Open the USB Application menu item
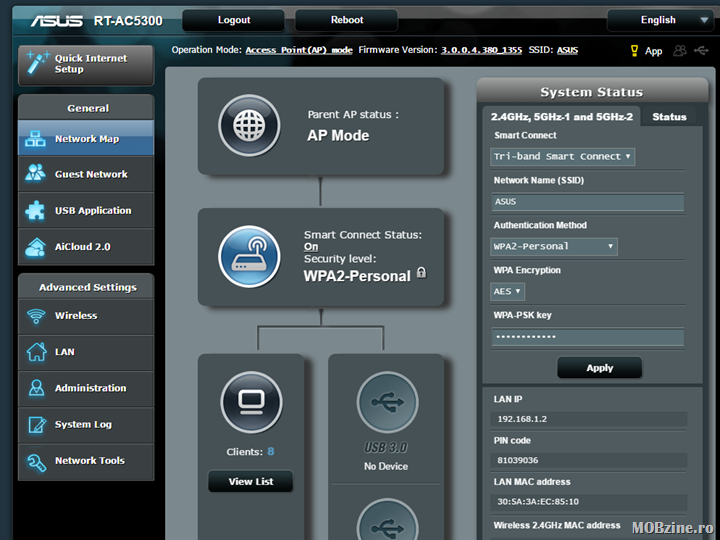 tap(86, 210)
